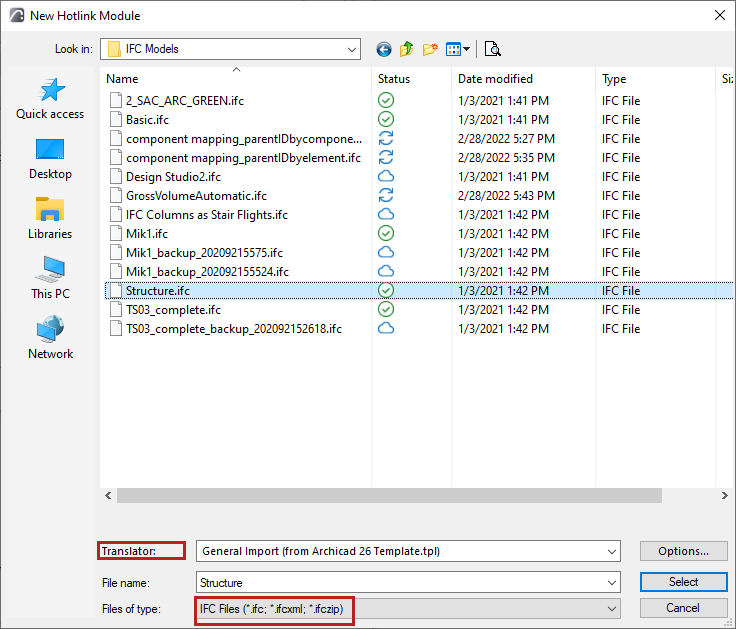This screenshot has width=736, height=629.
Task: Select 2_SAC_ARC_GREEN.ifc file
Action: [185, 100]
